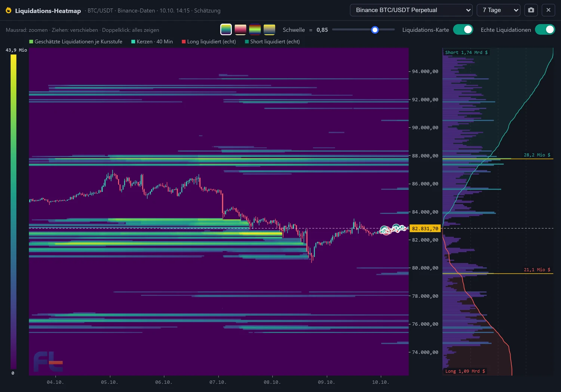Click the 80.000,00 price axis label
This screenshot has height=392, width=561.
coord(425,268)
